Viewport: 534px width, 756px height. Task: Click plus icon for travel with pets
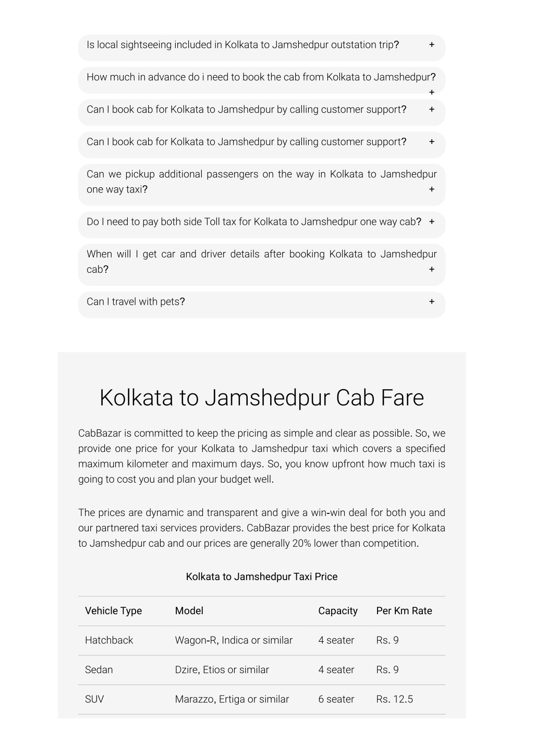[432, 302]
